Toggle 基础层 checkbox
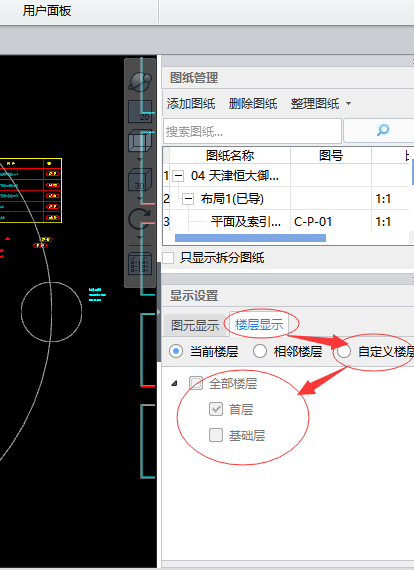Screen dimensions: 414x570 pos(216,435)
